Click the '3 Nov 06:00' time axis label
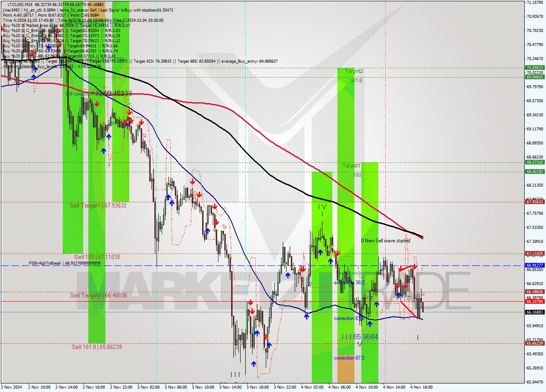The image size is (546, 392). (x=175, y=387)
